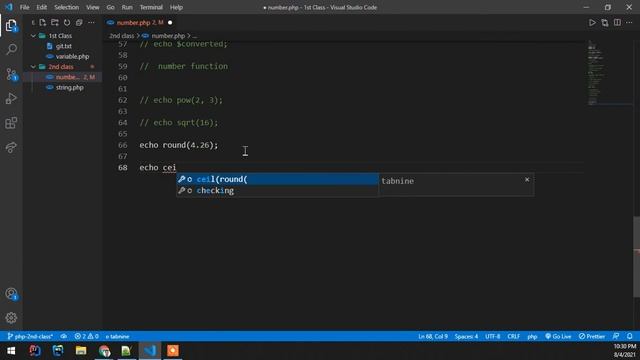The image size is (640, 360).
Task: Click Ln 68, Col 9 cursor position
Action: tap(433, 336)
